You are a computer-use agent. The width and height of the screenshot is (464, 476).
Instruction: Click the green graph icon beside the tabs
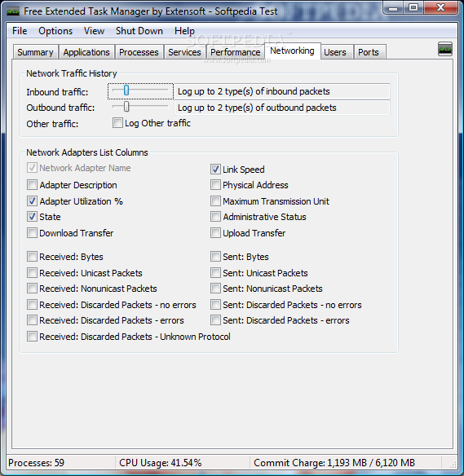point(445,49)
